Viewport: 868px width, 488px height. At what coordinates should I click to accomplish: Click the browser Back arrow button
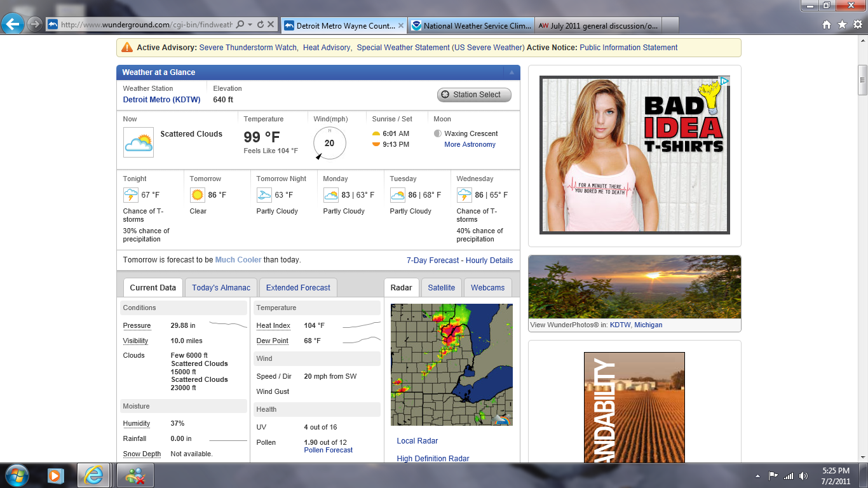13,24
